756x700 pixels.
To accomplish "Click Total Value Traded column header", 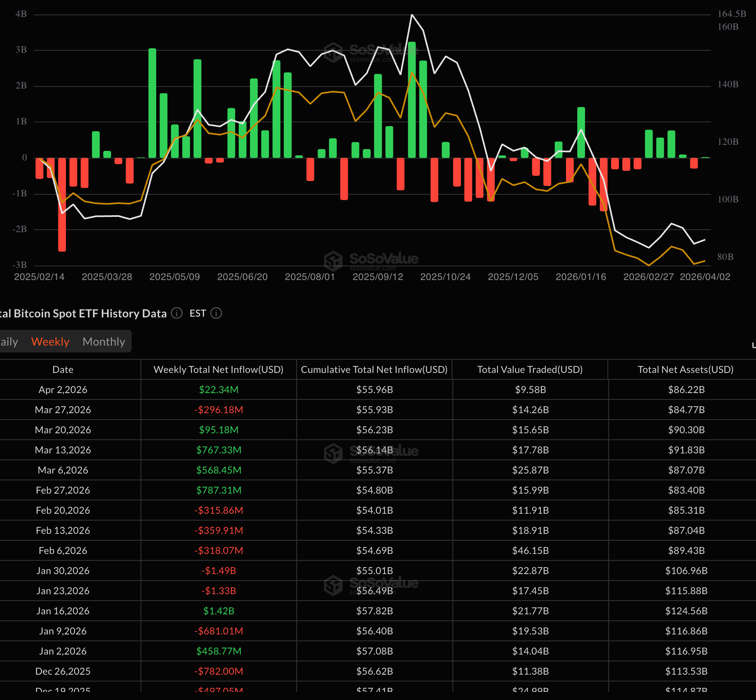I will point(530,370).
